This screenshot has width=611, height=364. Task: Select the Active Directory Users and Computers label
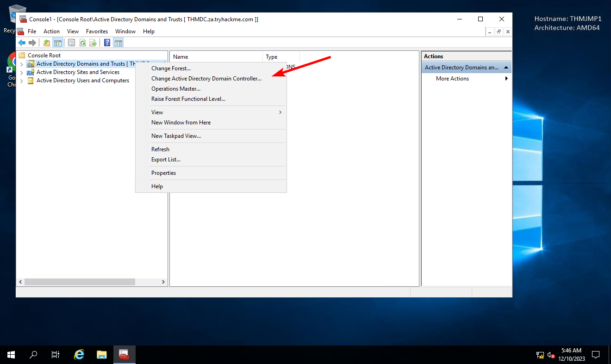[83, 80]
